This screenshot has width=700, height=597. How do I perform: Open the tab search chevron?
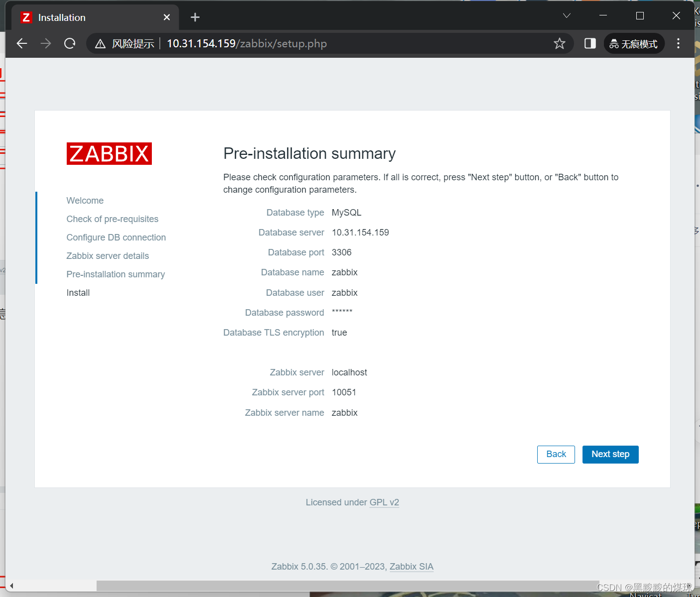coord(566,15)
